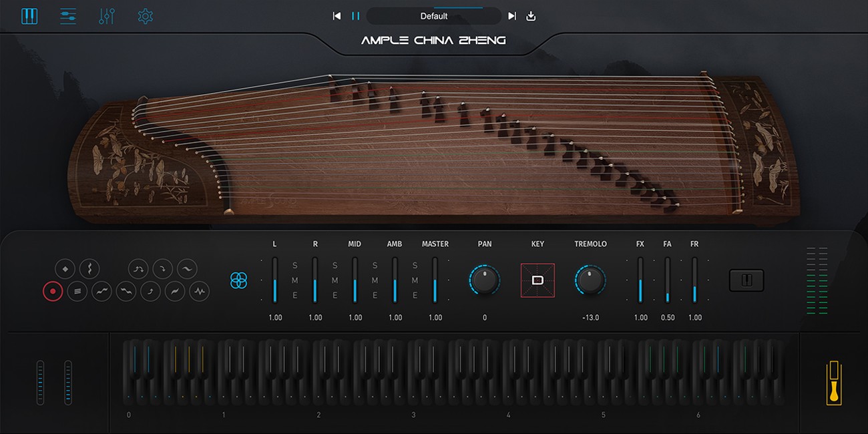This screenshot has width=868, height=434.
Task: Click the L value 1.00 field
Action: click(x=275, y=318)
